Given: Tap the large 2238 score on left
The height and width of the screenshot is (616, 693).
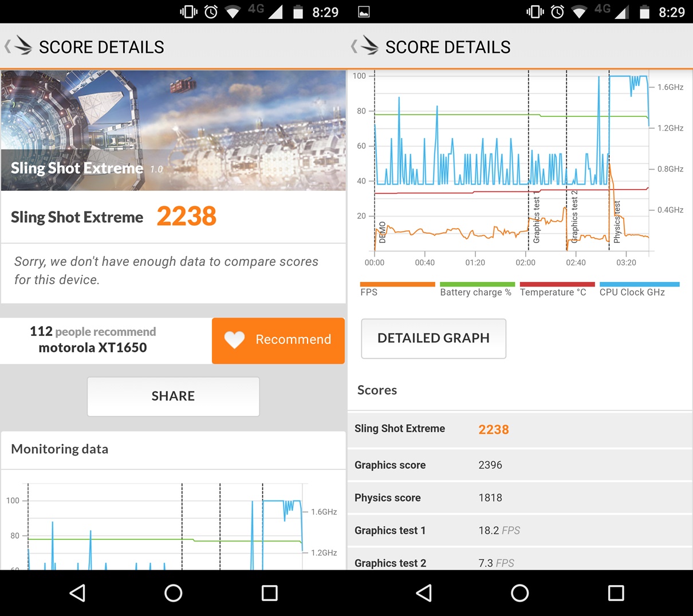Looking at the screenshot, I should pyautogui.click(x=187, y=217).
